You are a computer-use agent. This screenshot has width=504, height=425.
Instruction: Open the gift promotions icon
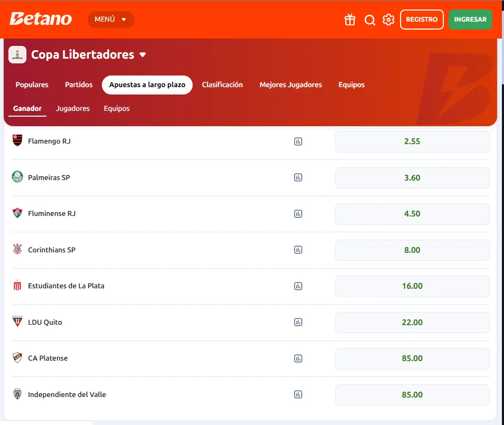(x=350, y=20)
